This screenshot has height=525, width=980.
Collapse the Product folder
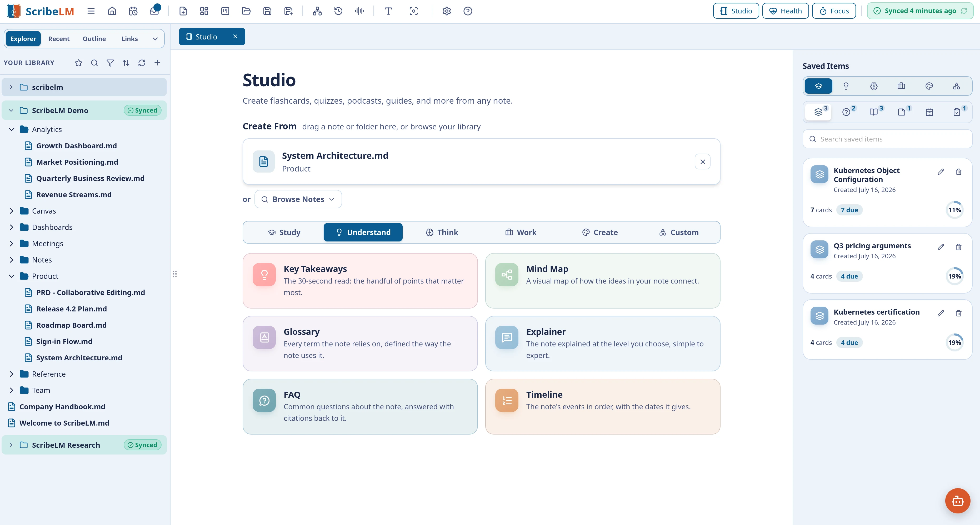click(x=11, y=276)
